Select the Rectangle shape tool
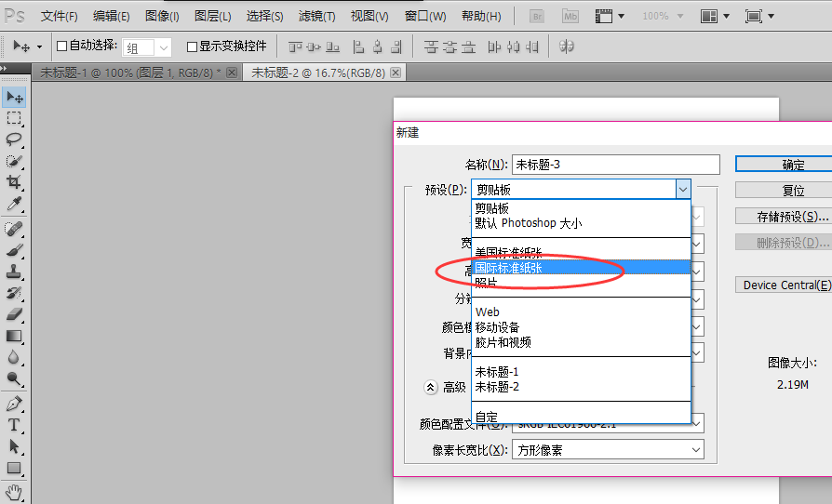Screen dimensions: 832x504 (x=14, y=469)
